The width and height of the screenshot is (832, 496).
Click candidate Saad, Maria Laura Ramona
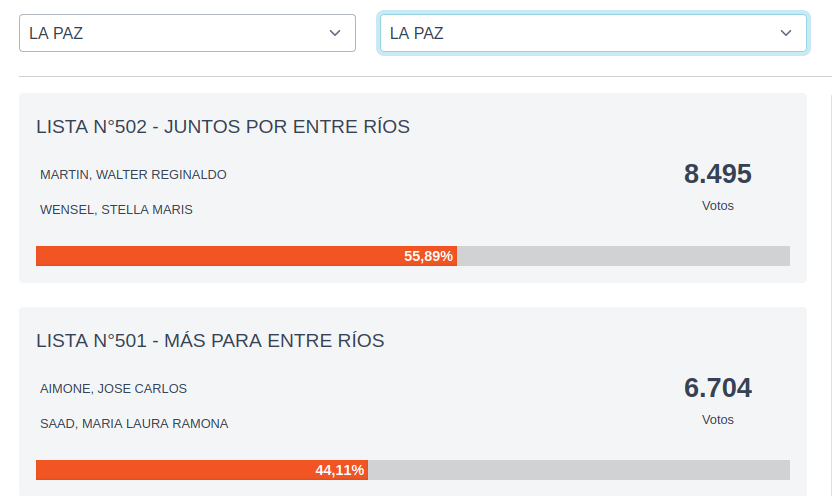click(x=134, y=424)
